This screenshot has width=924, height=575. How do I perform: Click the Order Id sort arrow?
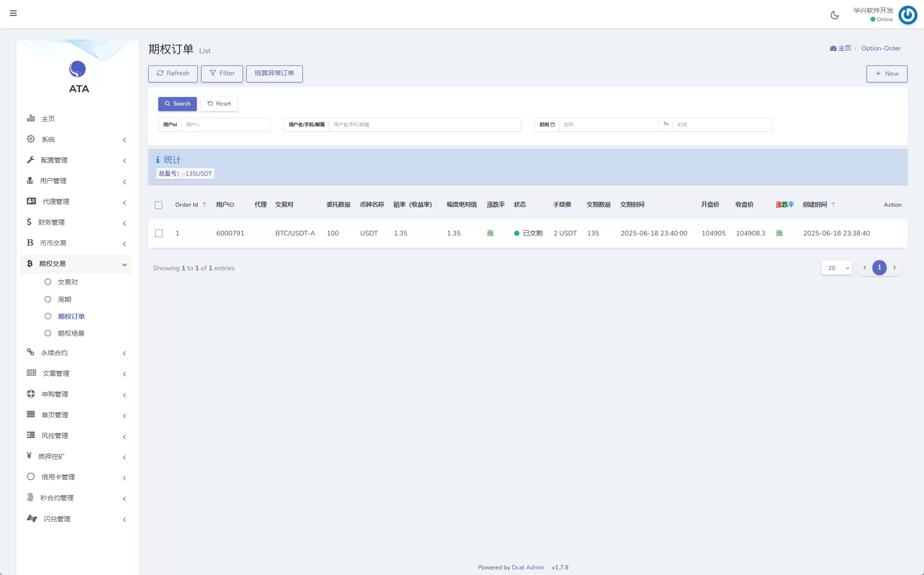(204, 204)
